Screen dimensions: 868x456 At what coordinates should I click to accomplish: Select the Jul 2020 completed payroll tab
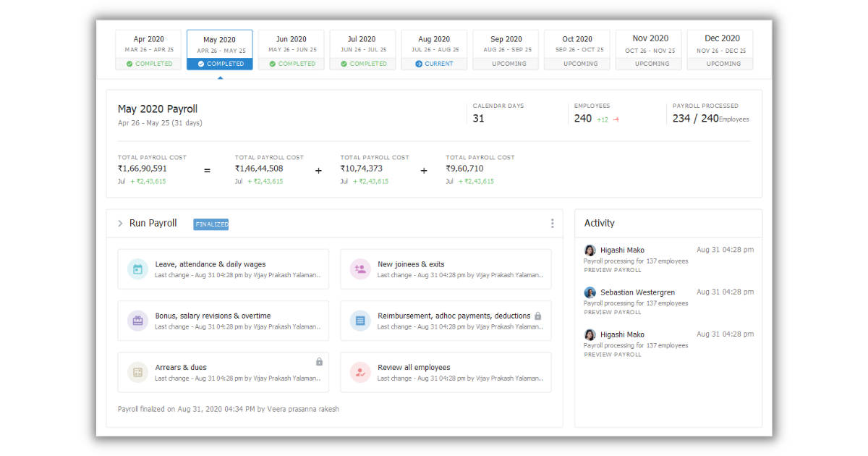[362, 48]
